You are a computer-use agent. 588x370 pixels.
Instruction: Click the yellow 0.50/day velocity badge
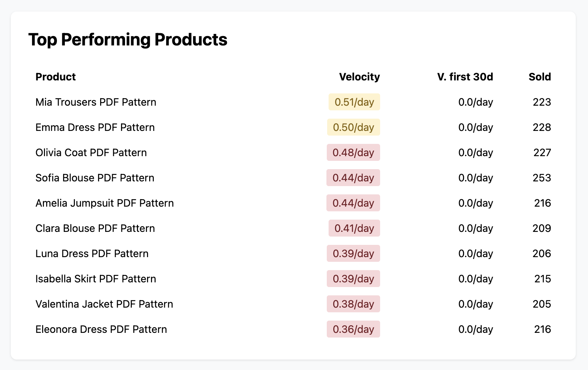[x=353, y=127]
